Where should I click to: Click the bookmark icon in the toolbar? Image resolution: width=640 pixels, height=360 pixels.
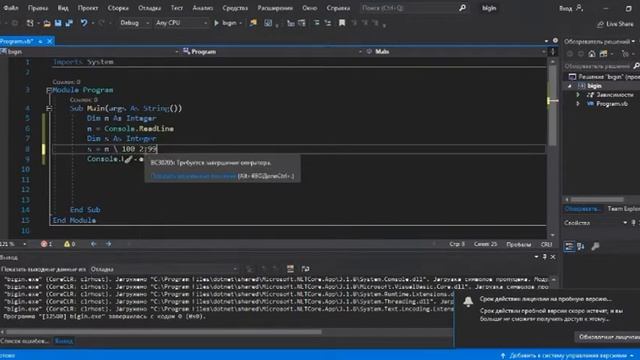(342, 23)
